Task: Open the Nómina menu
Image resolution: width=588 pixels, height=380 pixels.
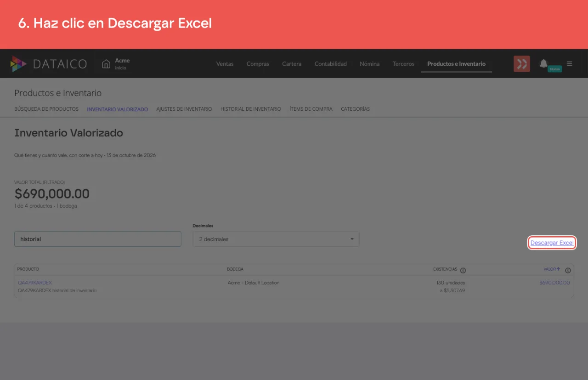Action: [x=370, y=64]
